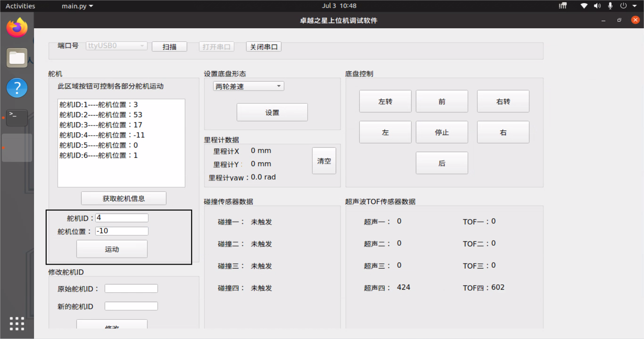Expand the 两轮差速 chassis type dropdown
The image size is (644, 339).
(249, 86)
